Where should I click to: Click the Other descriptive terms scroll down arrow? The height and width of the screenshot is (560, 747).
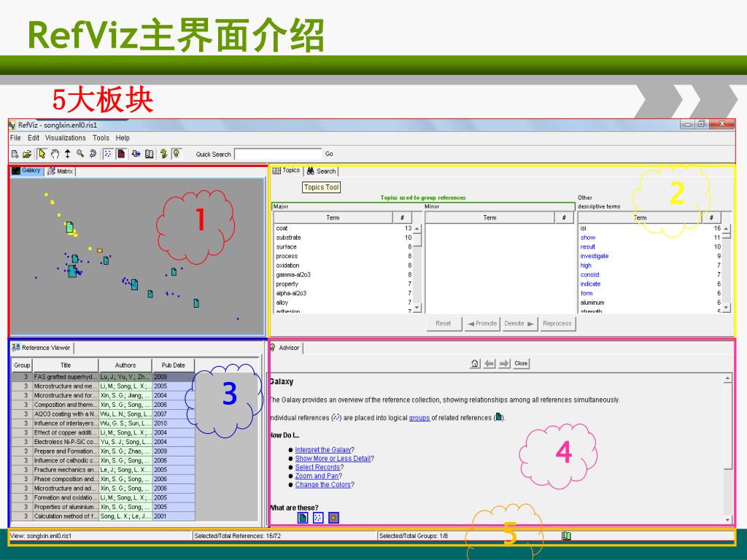point(726,308)
